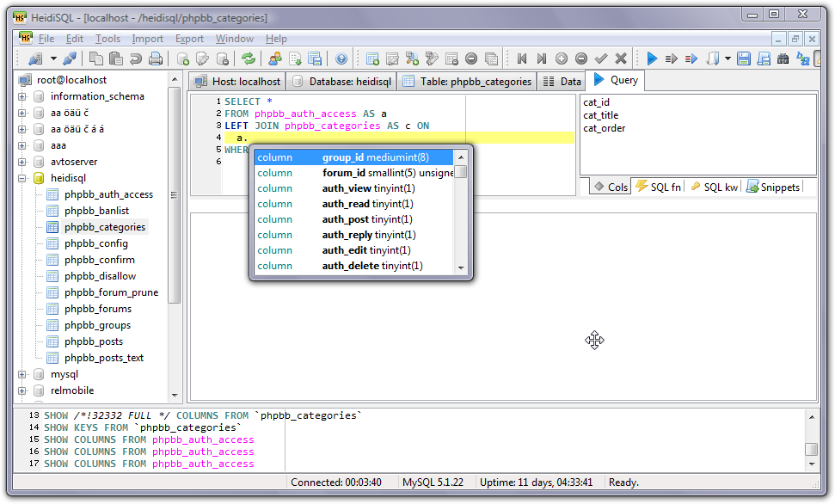The width and height of the screenshot is (835, 504).
Task: Click the create database icon
Action: pos(182,58)
